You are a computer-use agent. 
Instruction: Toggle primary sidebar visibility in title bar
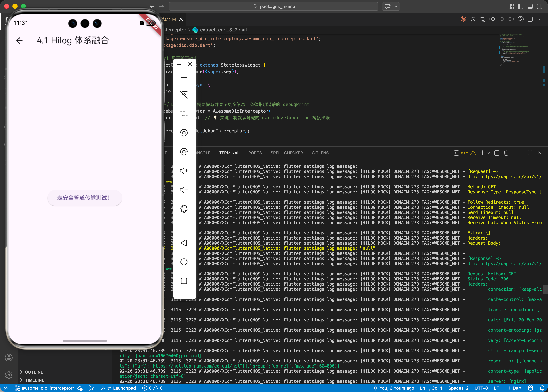(x=521, y=7)
